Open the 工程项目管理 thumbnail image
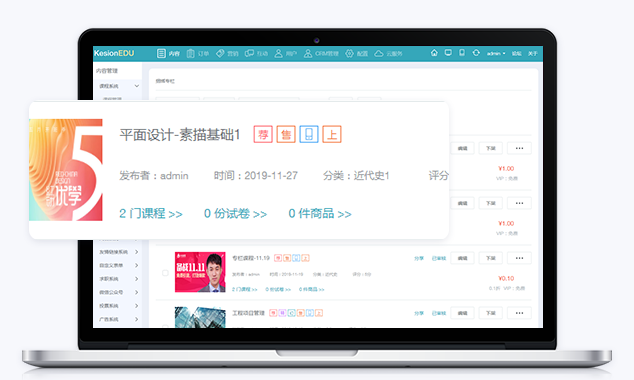634x380 pixels. pos(200,317)
